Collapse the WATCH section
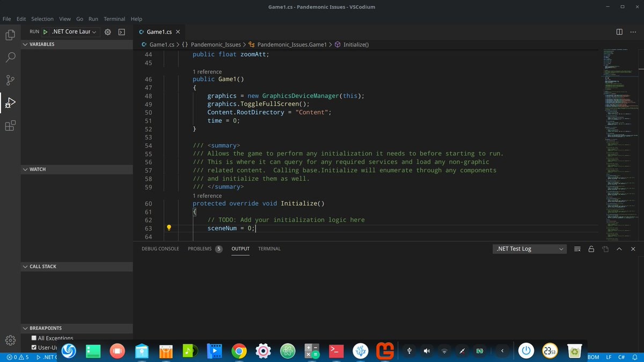 [25, 169]
